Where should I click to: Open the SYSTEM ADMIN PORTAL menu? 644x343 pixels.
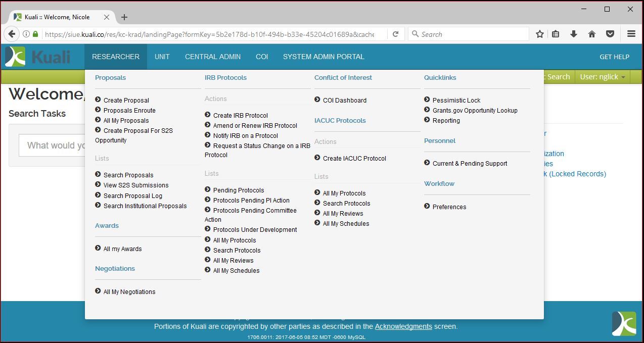(x=324, y=57)
